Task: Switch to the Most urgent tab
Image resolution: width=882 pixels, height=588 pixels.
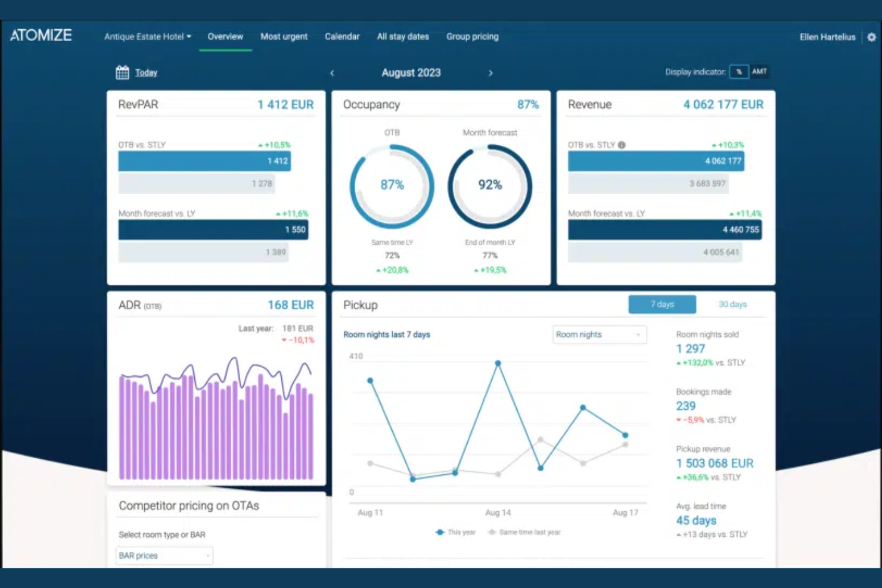Action: 284,36
